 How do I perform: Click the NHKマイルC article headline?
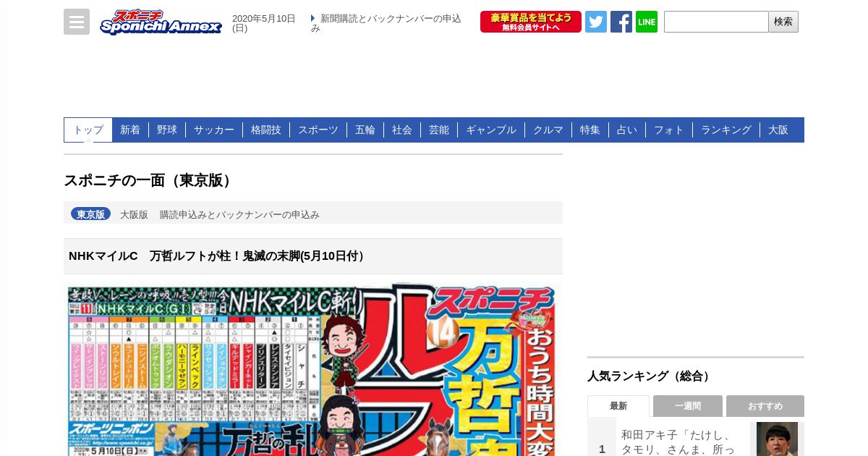tap(218, 256)
